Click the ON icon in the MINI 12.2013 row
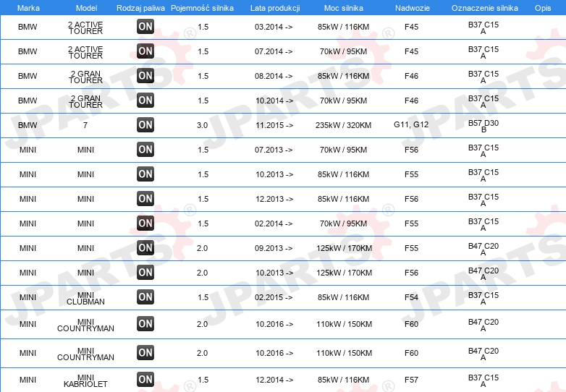The image size is (566, 392). point(145,199)
